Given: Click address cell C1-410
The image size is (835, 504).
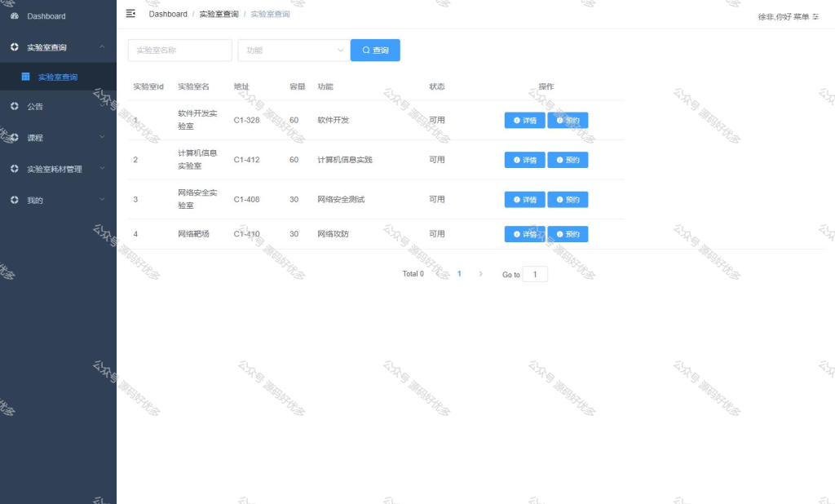Looking at the screenshot, I should point(246,234).
